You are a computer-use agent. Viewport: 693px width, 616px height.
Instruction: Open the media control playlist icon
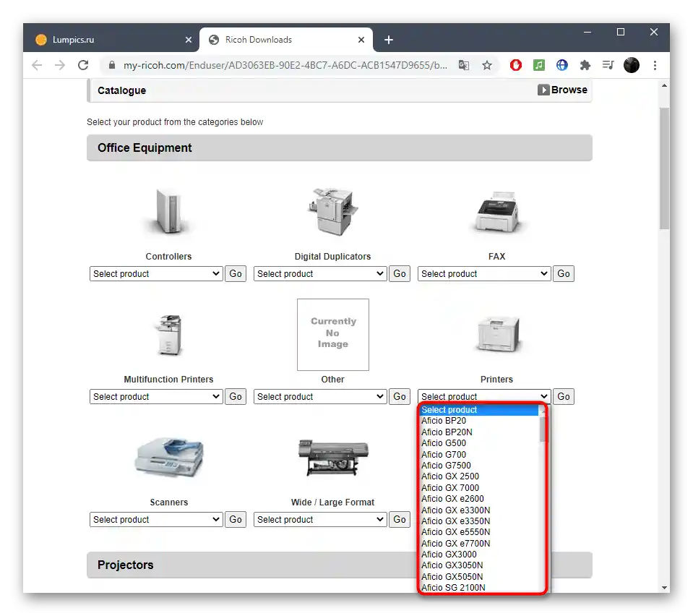coord(608,66)
